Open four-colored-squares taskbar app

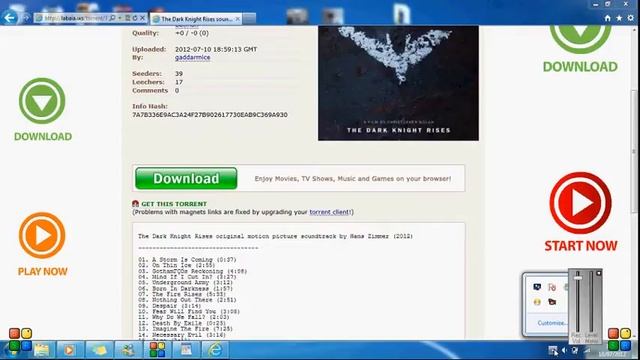pos(157,350)
